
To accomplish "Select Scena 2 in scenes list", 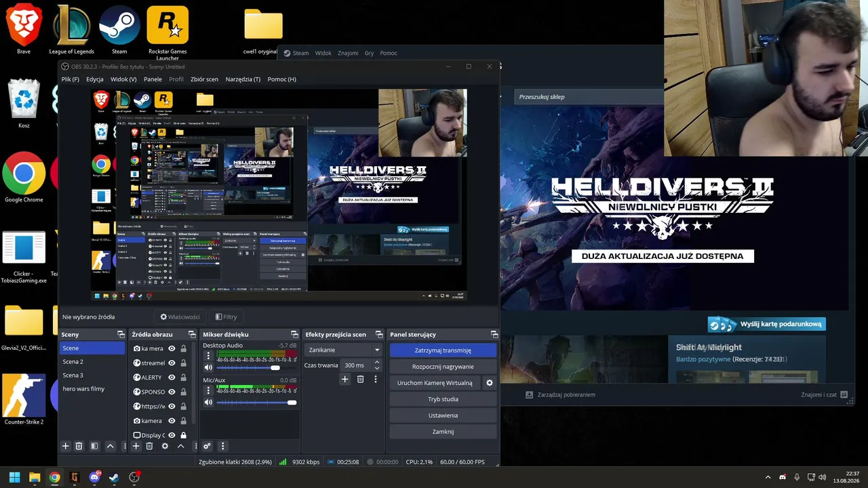I will tap(92, 362).
